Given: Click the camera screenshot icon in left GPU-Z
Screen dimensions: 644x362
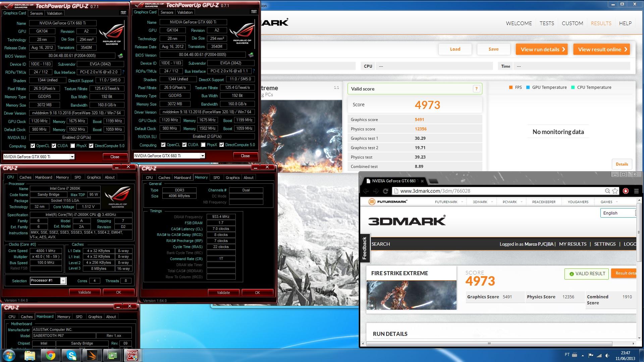Looking at the screenshot, I should tap(123, 13).
